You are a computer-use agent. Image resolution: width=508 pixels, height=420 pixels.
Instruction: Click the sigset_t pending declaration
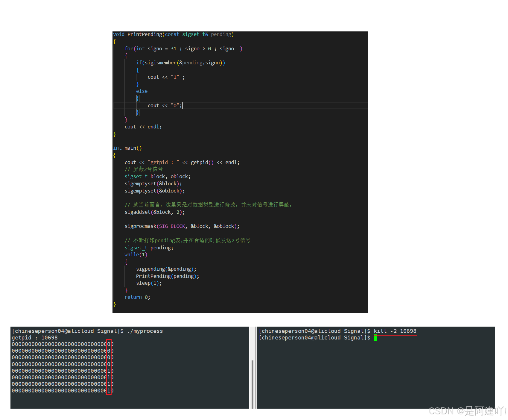click(149, 248)
